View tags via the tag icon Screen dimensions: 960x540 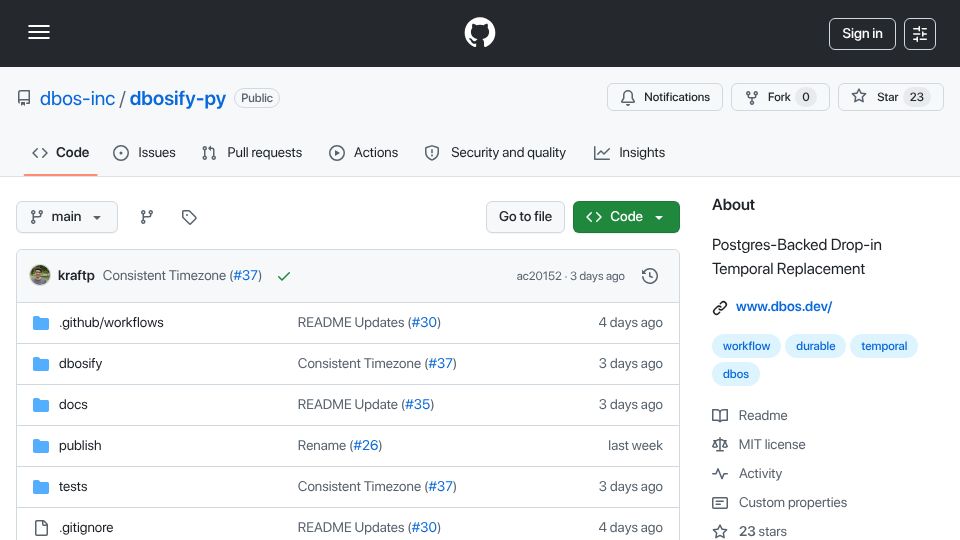coord(189,217)
